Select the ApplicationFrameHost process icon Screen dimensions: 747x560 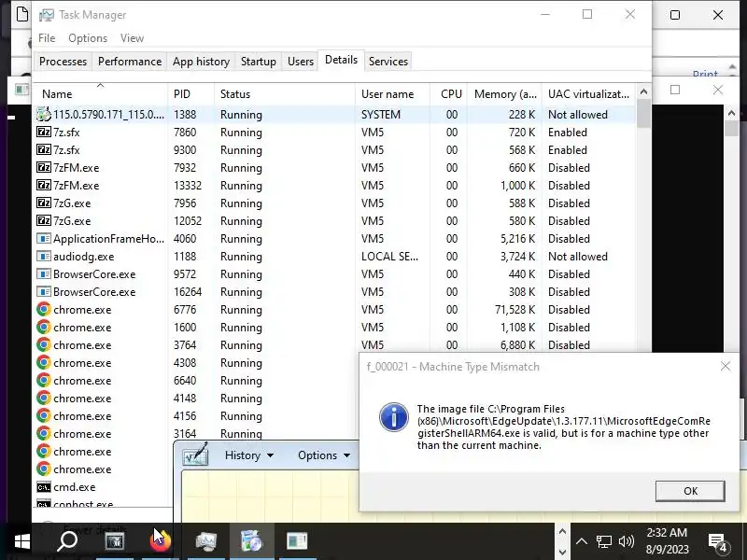(x=44, y=239)
